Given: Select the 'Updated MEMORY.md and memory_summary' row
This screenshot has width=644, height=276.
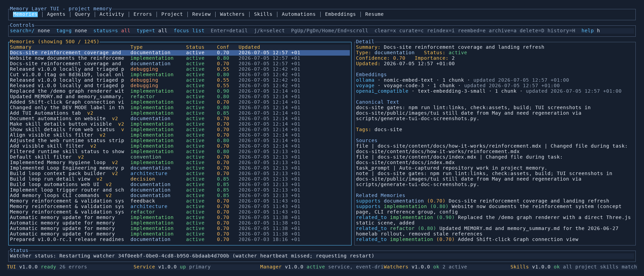Looking at the screenshot, I should (180, 96).
